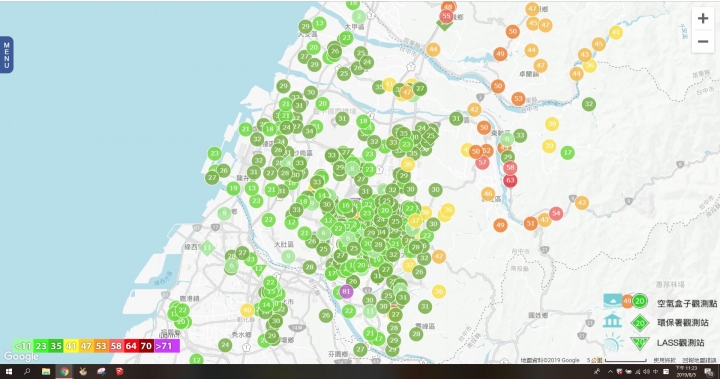Click the LASS globe legend icon
This screenshot has width=720, height=379.
pyautogui.click(x=613, y=342)
